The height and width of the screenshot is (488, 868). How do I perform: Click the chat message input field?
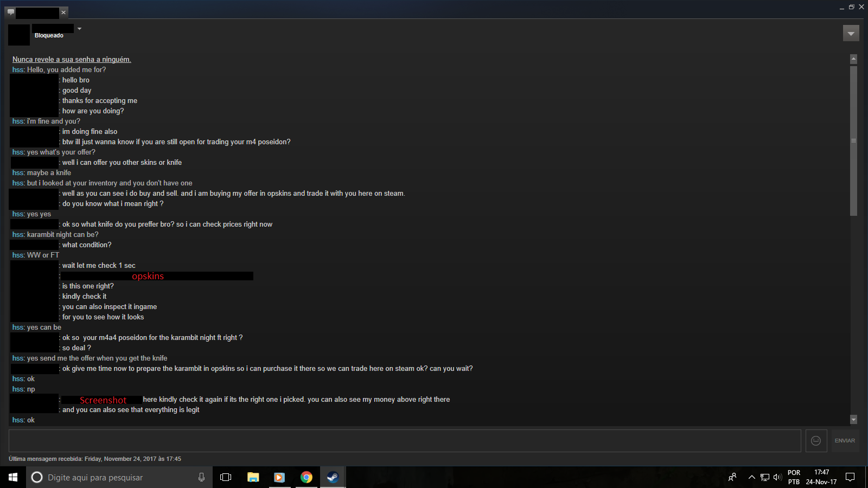click(405, 441)
